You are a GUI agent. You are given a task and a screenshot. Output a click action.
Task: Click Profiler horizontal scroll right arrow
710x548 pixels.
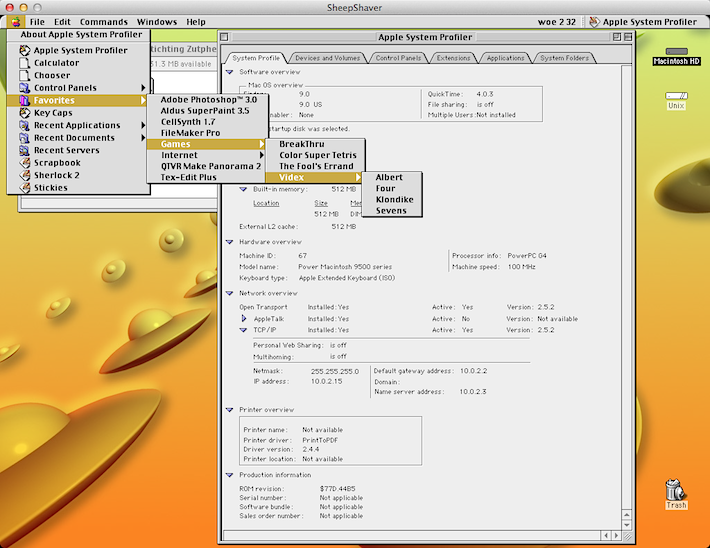[616, 536]
